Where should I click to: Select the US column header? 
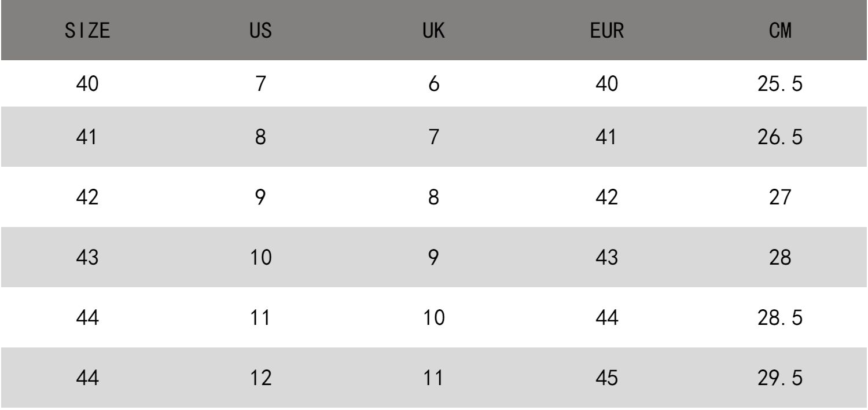[x=260, y=31]
